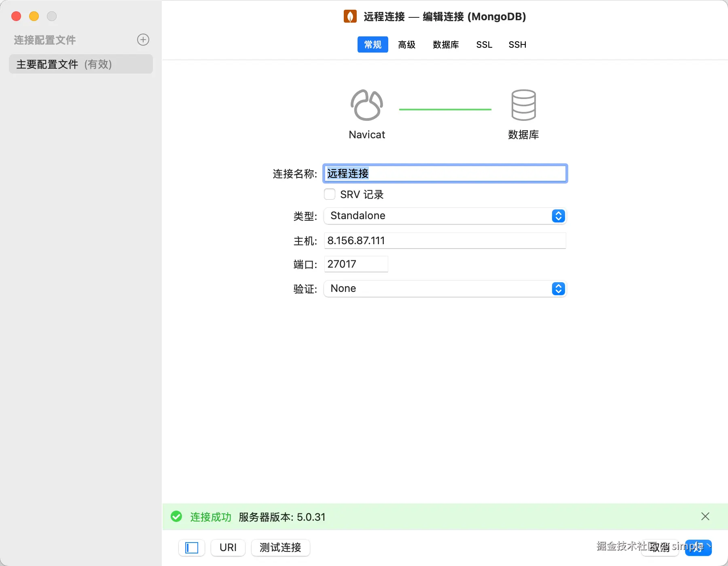Click the 测试连接 button
The height and width of the screenshot is (566, 728).
click(280, 548)
